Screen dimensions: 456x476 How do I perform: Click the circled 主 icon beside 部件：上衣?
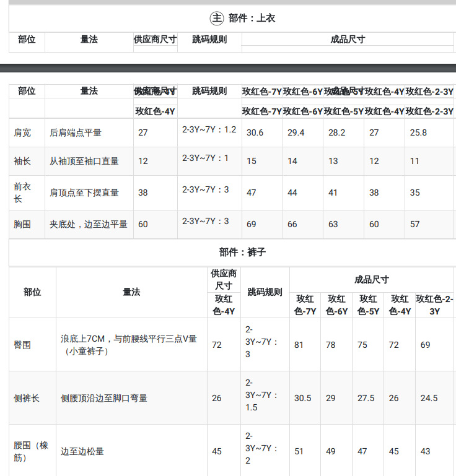(x=217, y=18)
